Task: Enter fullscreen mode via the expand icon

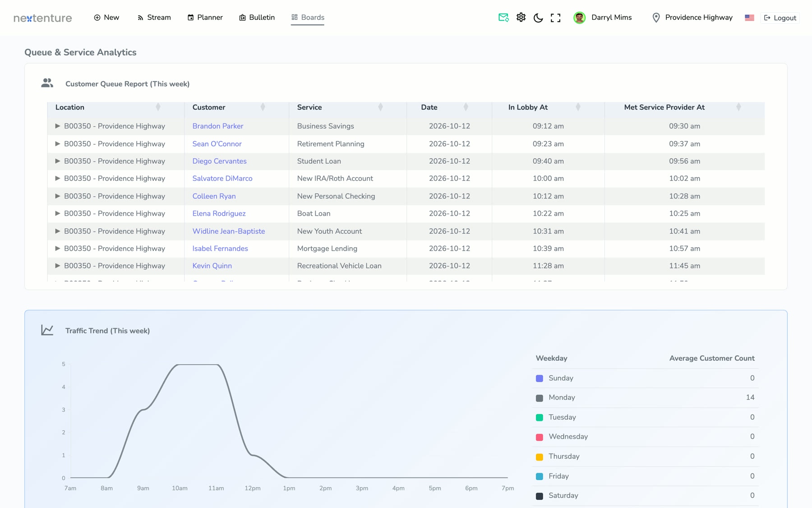Action: tap(556, 18)
